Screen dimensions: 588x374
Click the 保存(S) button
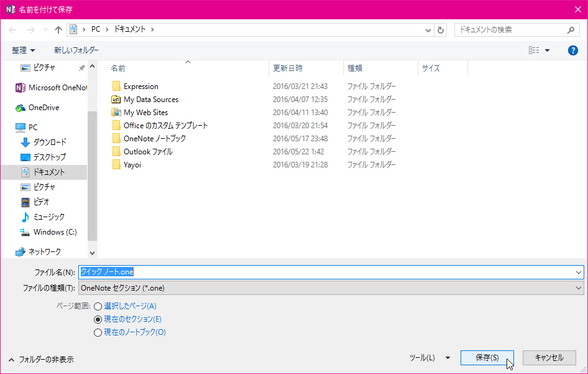[x=487, y=358]
